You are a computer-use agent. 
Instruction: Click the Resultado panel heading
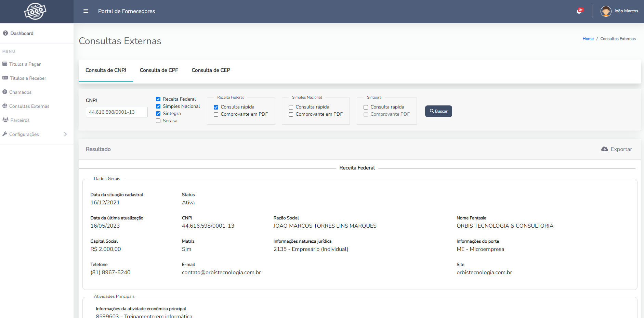(98, 149)
